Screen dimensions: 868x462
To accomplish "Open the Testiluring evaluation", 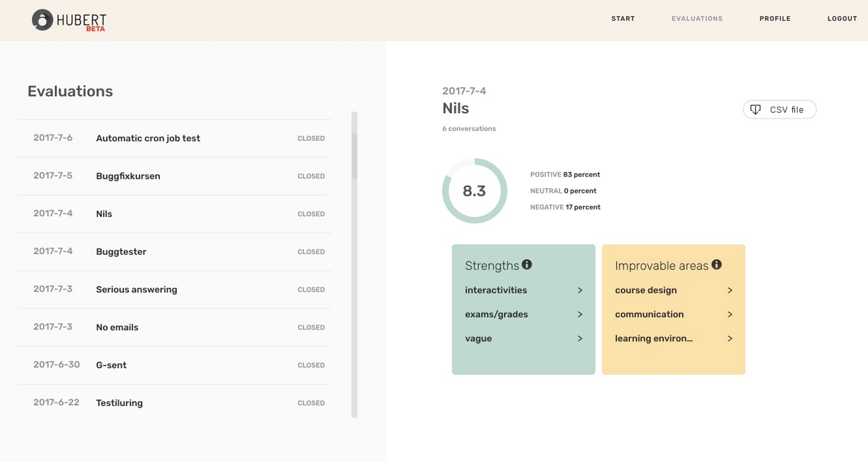I will [175, 403].
